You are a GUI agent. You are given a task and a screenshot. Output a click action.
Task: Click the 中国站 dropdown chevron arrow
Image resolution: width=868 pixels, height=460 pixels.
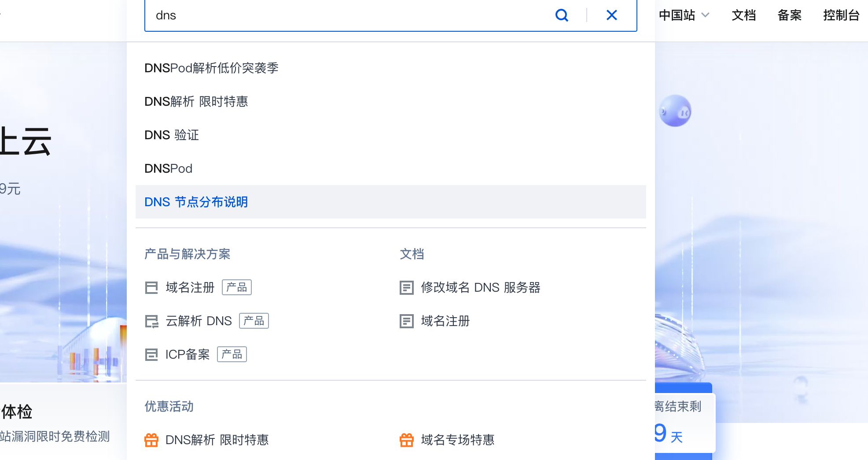tap(705, 15)
